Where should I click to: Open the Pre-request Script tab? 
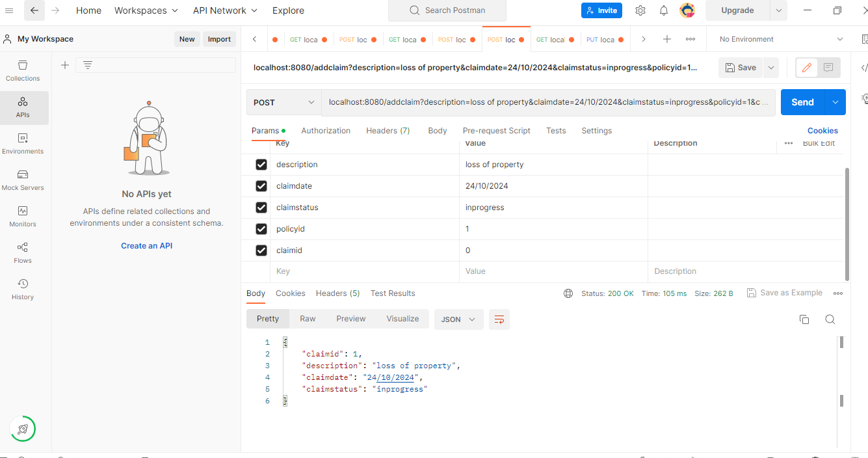click(497, 131)
